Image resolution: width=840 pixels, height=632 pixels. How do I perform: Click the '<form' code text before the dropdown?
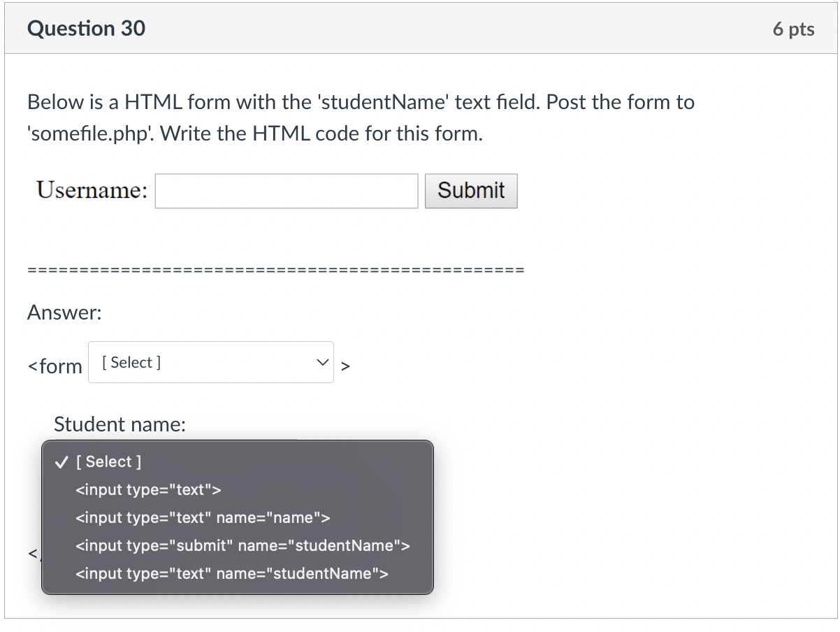point(55,366)
